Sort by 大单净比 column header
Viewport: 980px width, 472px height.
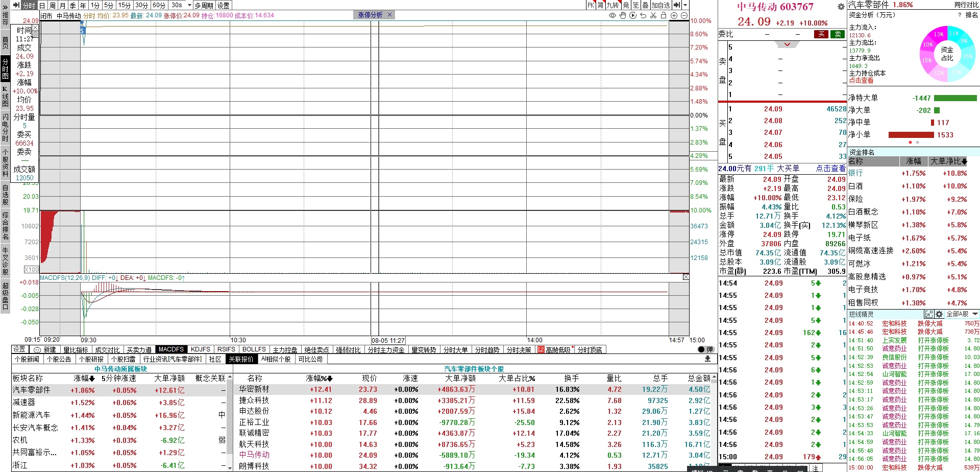click(948, 161)
